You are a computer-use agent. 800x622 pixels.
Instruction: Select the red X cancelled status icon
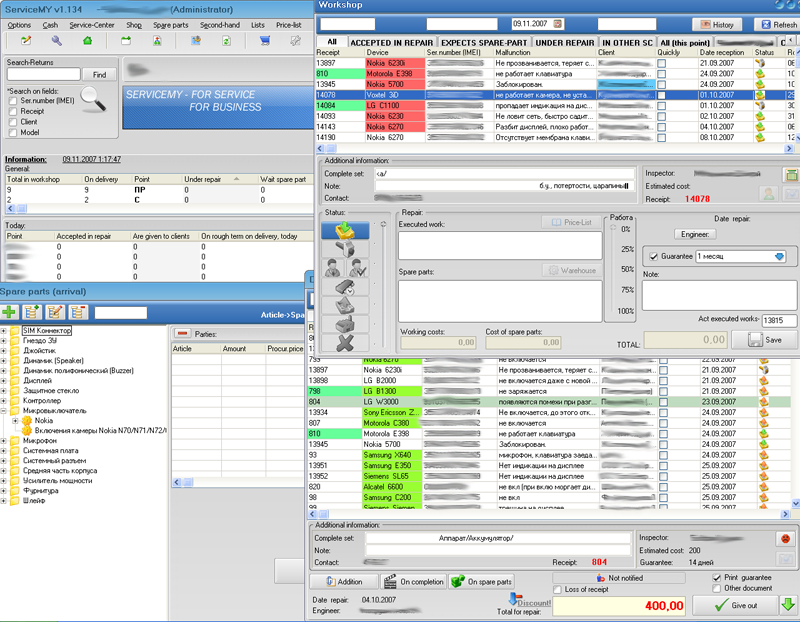coord(344,342)
